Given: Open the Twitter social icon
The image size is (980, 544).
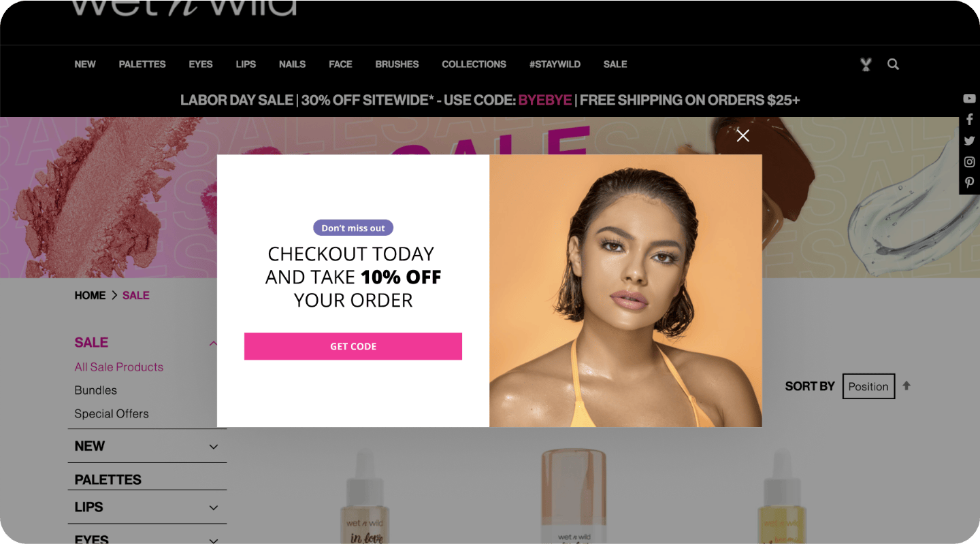Looking at the screenshot, I should [969, 141].
